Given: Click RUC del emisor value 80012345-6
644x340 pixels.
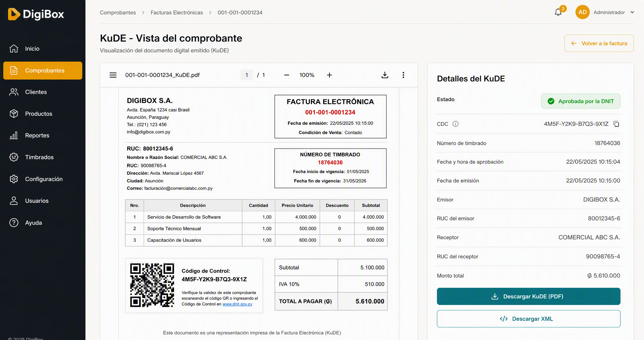Looking at the screenshot, I should point(604,218).
